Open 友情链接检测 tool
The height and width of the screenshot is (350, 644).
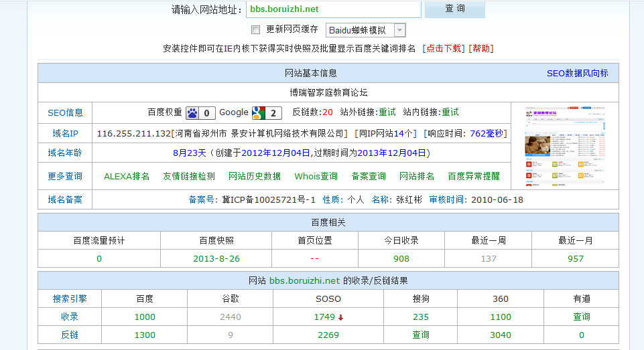coord(189,177)
